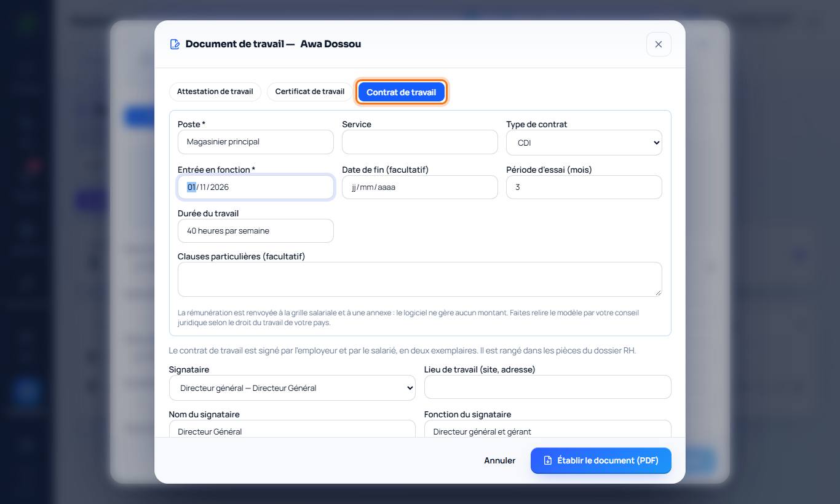Edit the Période d'essai months field
This screenshot has height=504, width=840.
584,187
